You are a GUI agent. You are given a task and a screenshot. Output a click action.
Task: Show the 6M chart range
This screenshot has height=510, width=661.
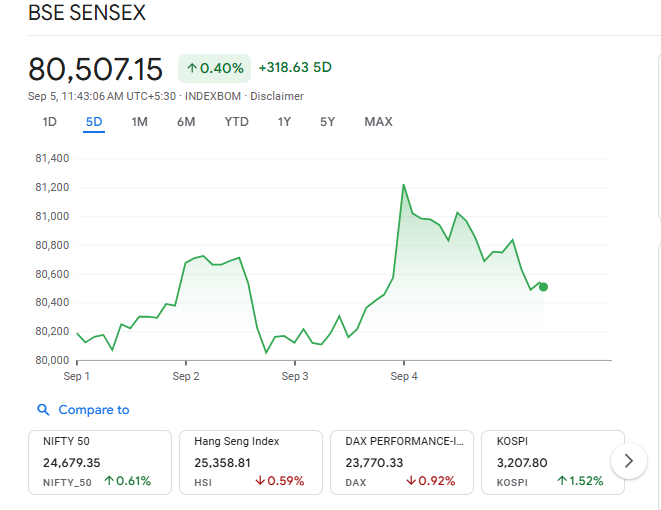tap(186, 122)
